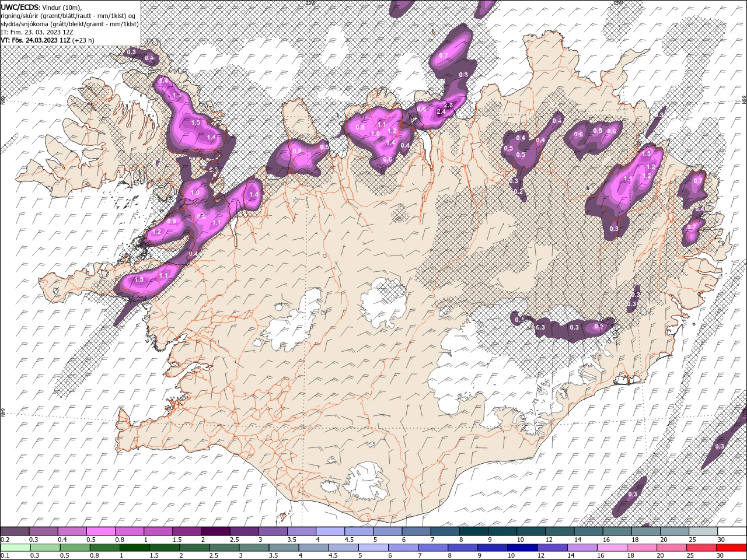Pick the snowfall scale swatch for 1.5–2 mm
Screen dimensions: 747x560
tap(187, 531)
